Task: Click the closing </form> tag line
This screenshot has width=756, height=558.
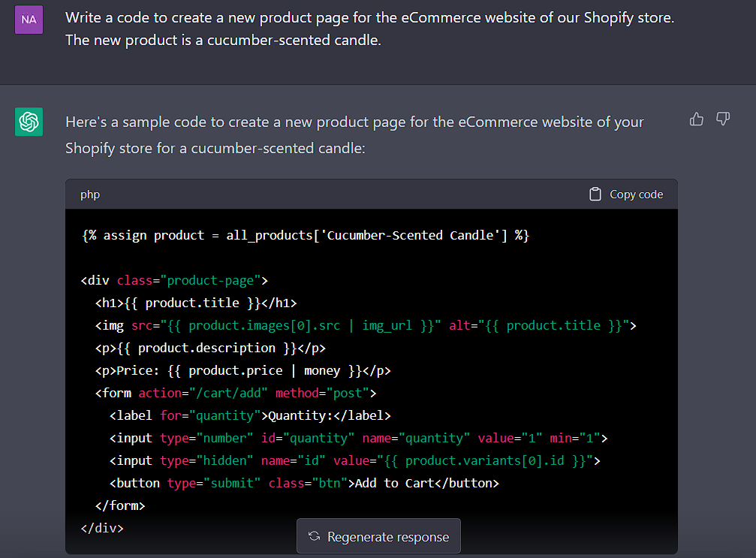Action: (120, 505)
